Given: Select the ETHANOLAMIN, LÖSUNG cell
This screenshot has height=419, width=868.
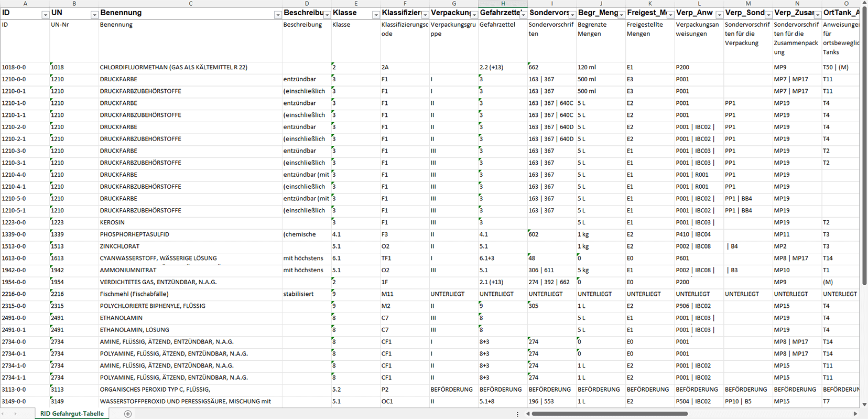Looking at the screenshot, I should 190,330.
